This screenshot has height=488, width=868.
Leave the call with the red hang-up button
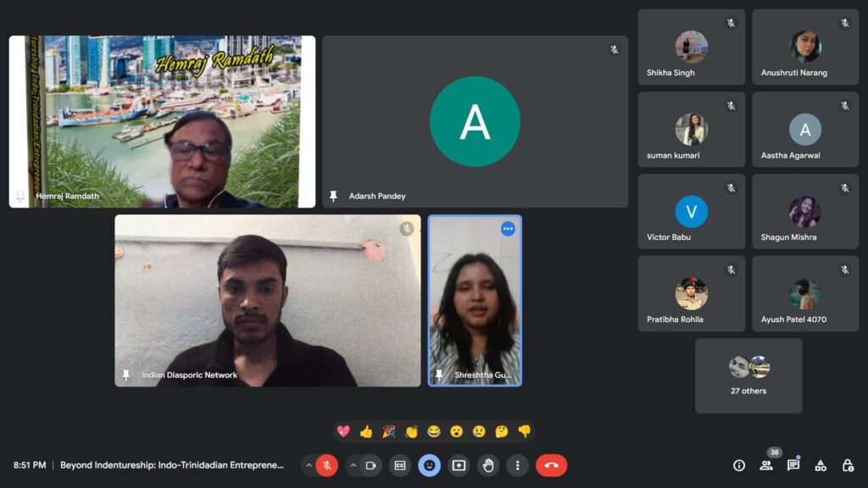(x=551, y=465)
